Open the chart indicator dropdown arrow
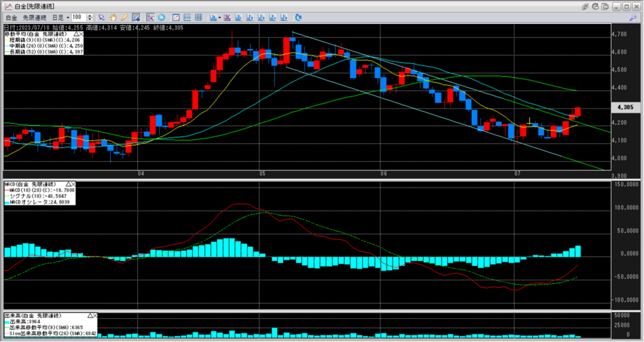The height and width of the screenshot is (342, 644). pyautogui.click(x=219, y=17)
